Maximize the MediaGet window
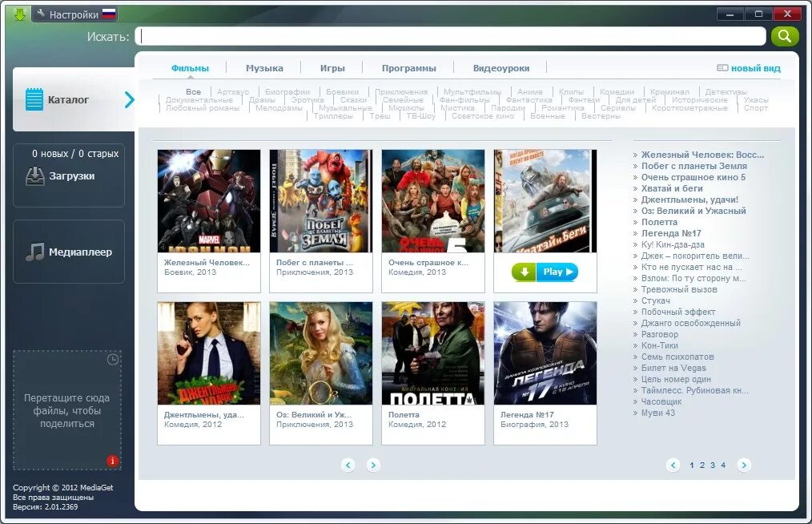The width and height of the screenshot is (812, 524). (x=758, y=14)
